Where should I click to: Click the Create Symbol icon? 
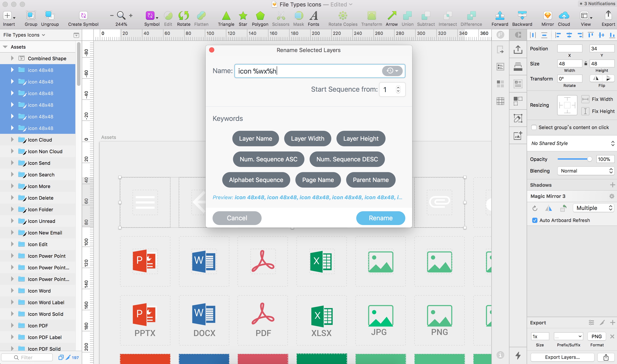83,16
